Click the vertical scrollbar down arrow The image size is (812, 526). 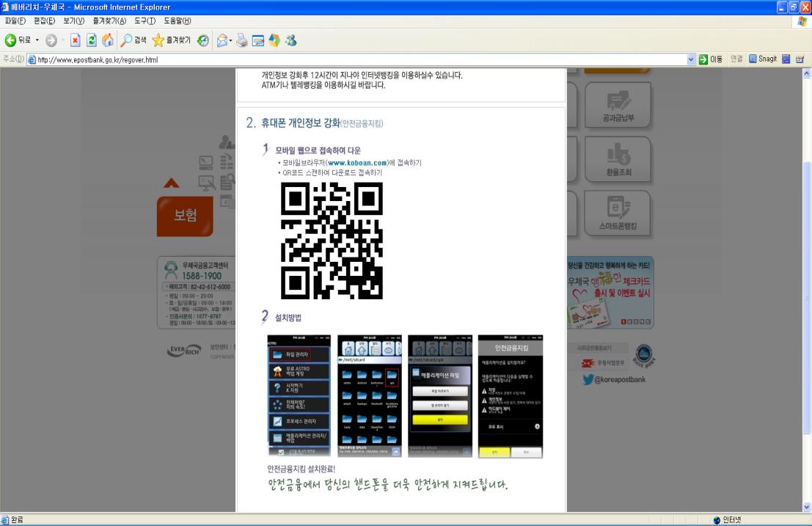[x=806, y=508]
